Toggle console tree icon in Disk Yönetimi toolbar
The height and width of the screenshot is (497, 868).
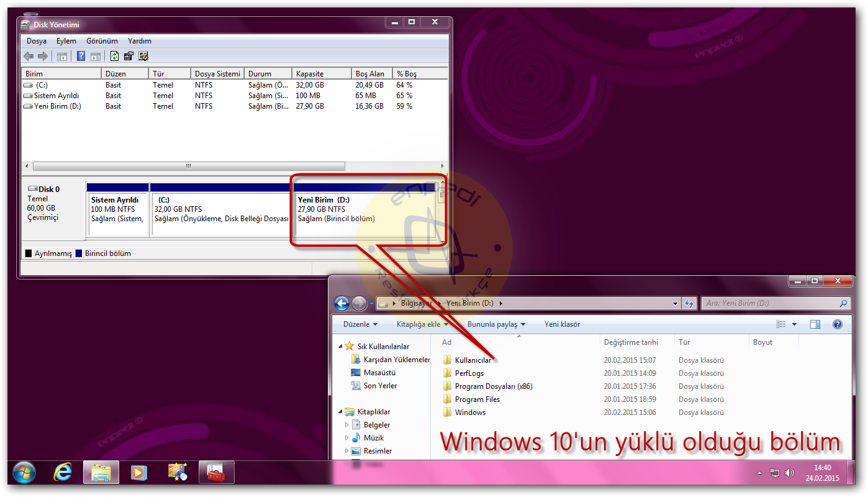[62, 57]
